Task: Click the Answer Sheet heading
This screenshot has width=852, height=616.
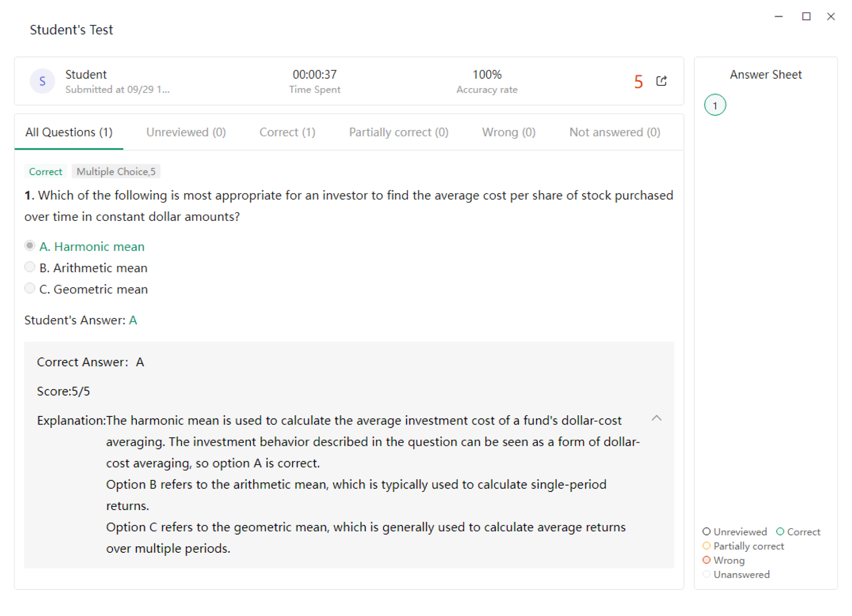Action: click(x=766, y=75)
